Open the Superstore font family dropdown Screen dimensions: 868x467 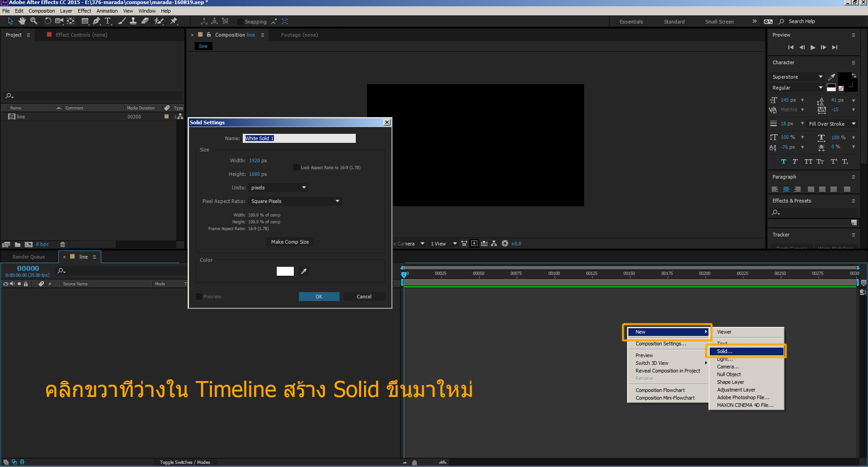click(x=797, y=77)
